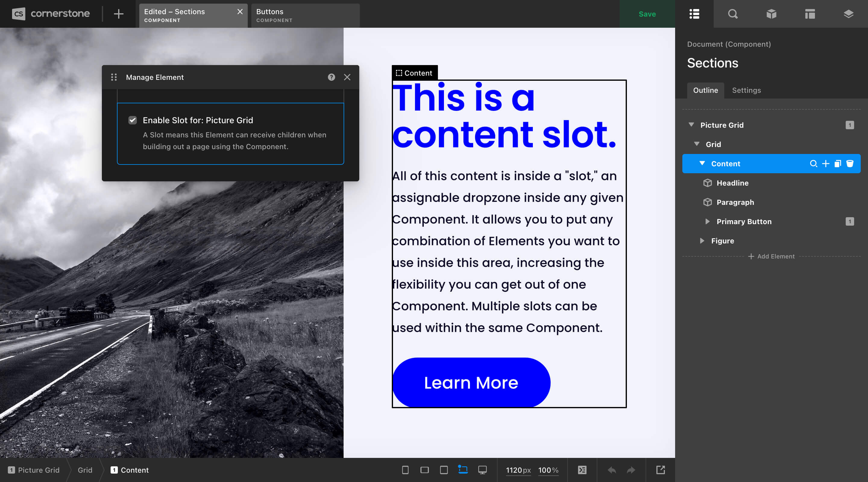868x482 pixels.
Task: Switch to the Outline tab
Action: (x=705, y=90)
